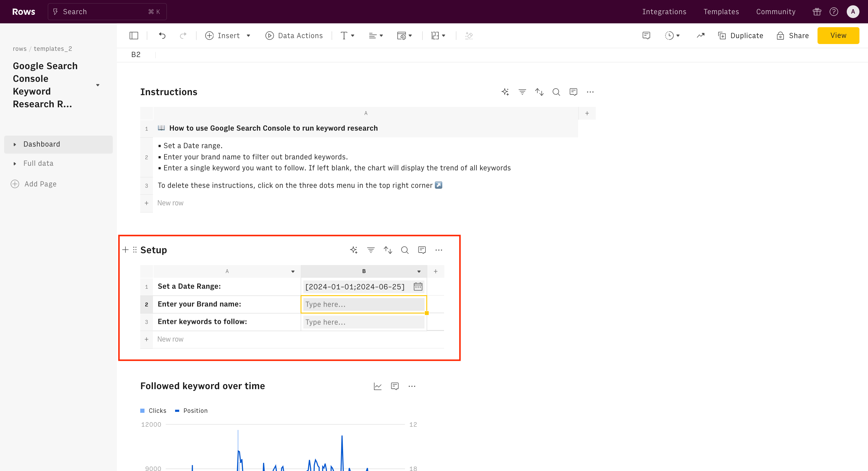This screenshot has height=471, width=868.
Task: Click the drag handle beside Setup
Action: pos(135,250)
